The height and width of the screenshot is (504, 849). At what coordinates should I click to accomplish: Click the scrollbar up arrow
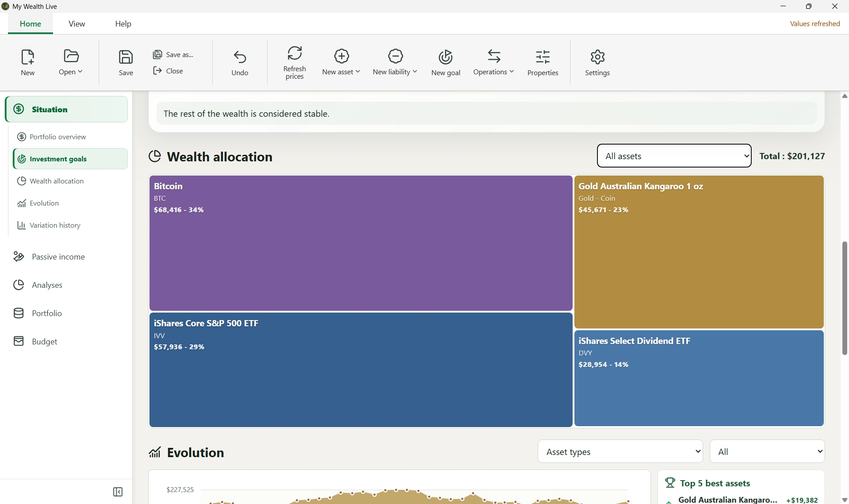coord(845,96)
